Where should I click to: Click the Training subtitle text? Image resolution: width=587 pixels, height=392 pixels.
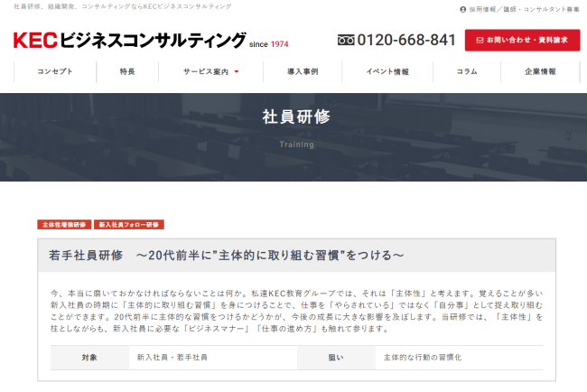(296, 145)
